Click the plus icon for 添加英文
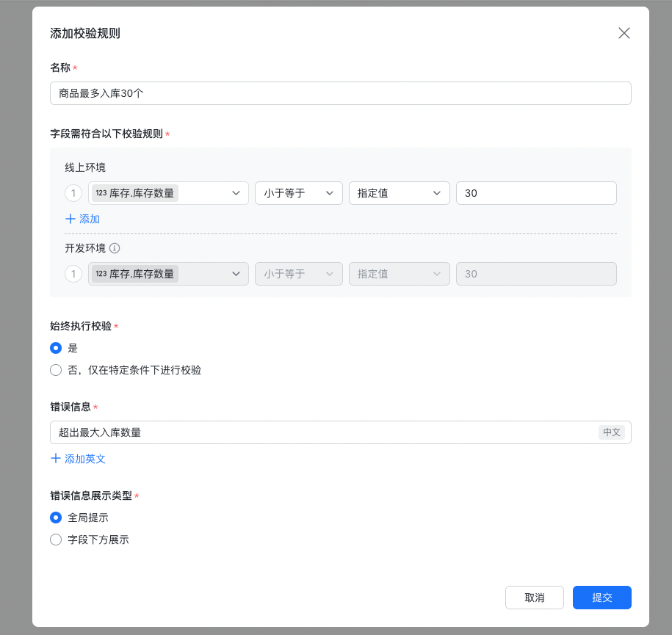 [x=55, y=459]
